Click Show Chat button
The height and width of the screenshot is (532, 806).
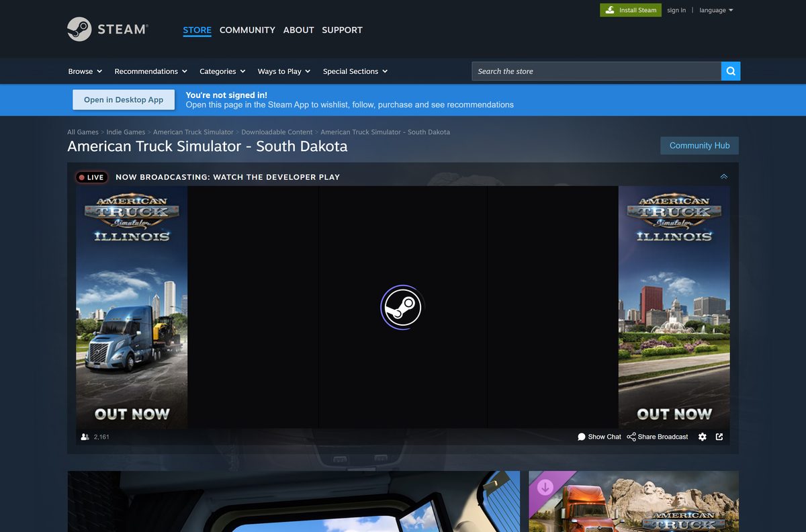599,437
